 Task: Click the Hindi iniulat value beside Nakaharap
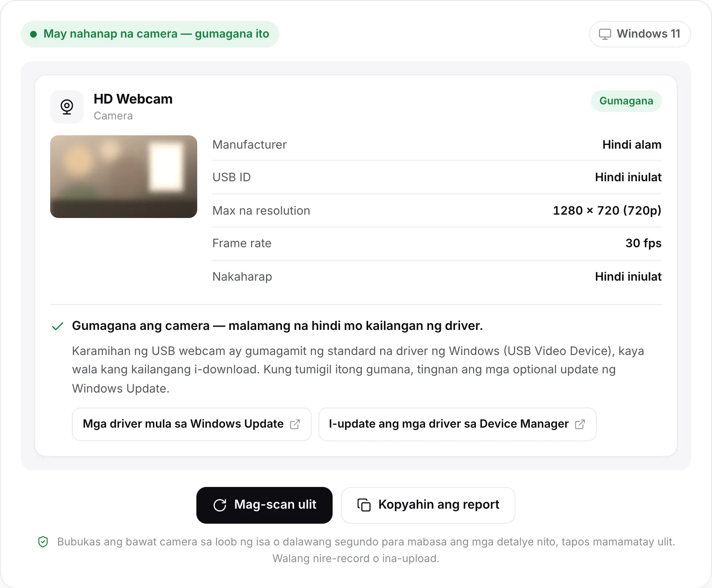[x=628, y=276]
